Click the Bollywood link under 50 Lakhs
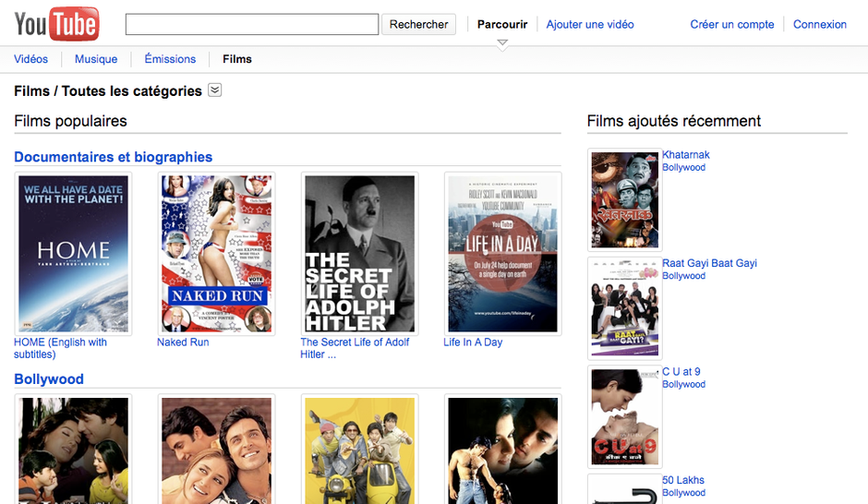The height and width of the screenshot is (504, 868). [684, 493]
